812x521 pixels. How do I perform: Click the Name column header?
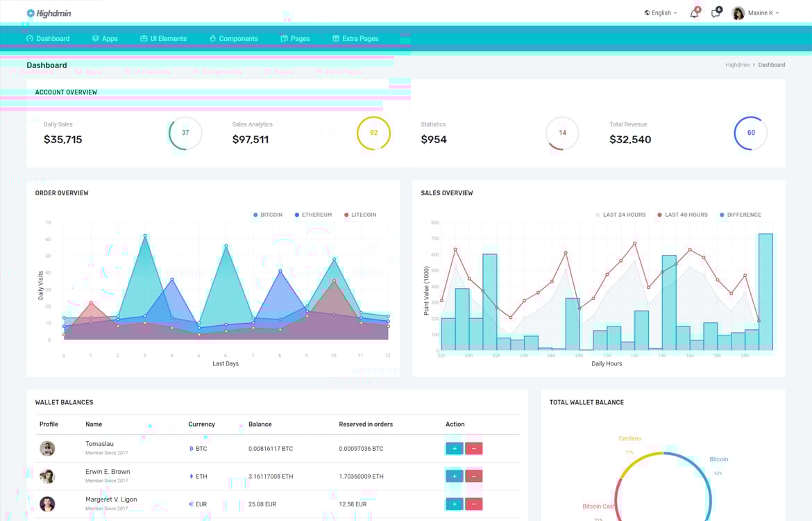pyautogui.click(x=94, y=424)
